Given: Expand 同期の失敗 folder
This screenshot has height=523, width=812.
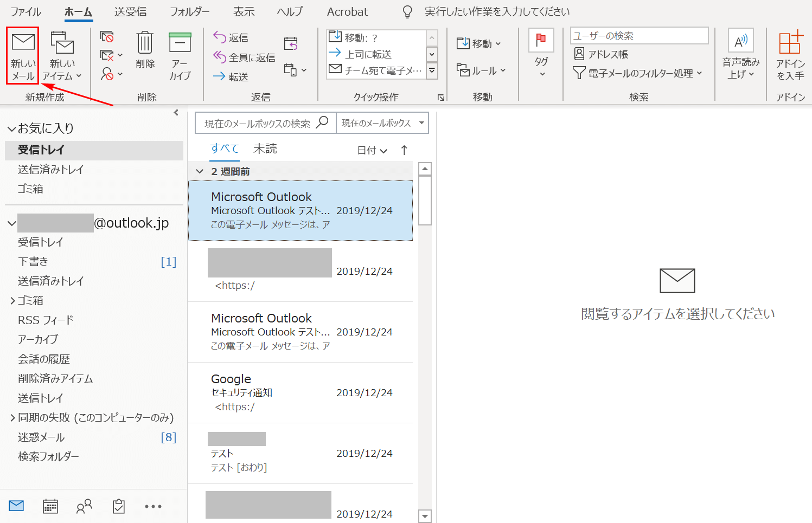Looking at the screenshot, I should [x=12, y=418].
